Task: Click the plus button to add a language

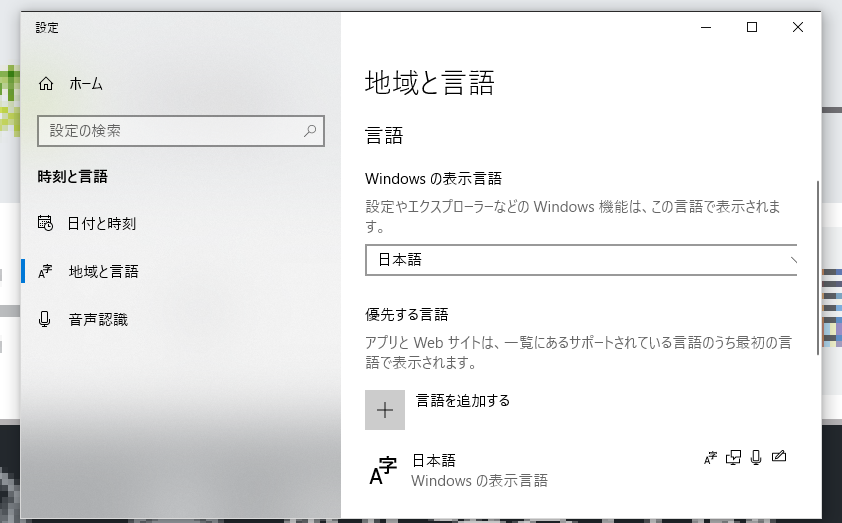Action: (385, 410)
